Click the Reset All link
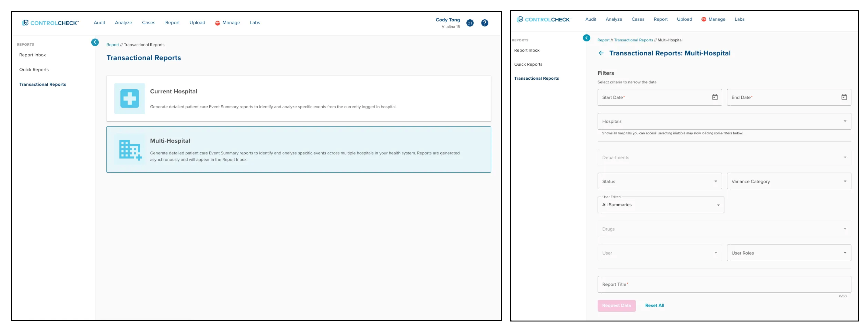The width and height of the screenshot is (868, 330). point(654,305)
